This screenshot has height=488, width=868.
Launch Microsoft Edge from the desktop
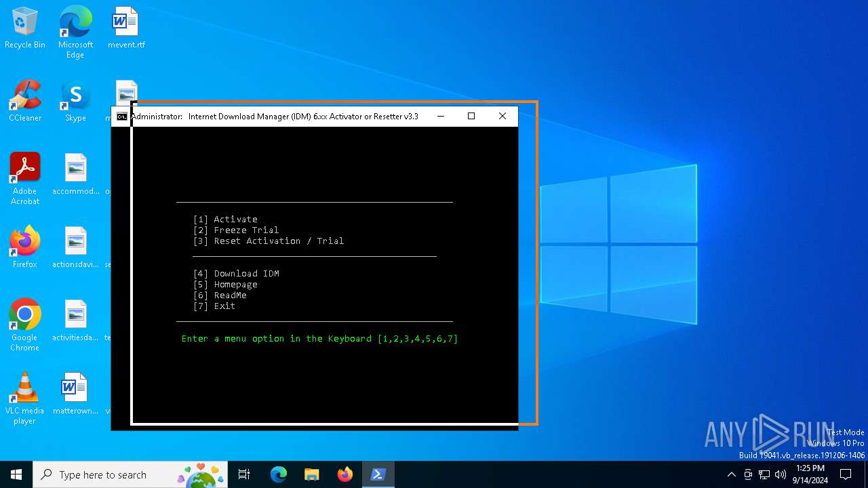pos(75,33)
